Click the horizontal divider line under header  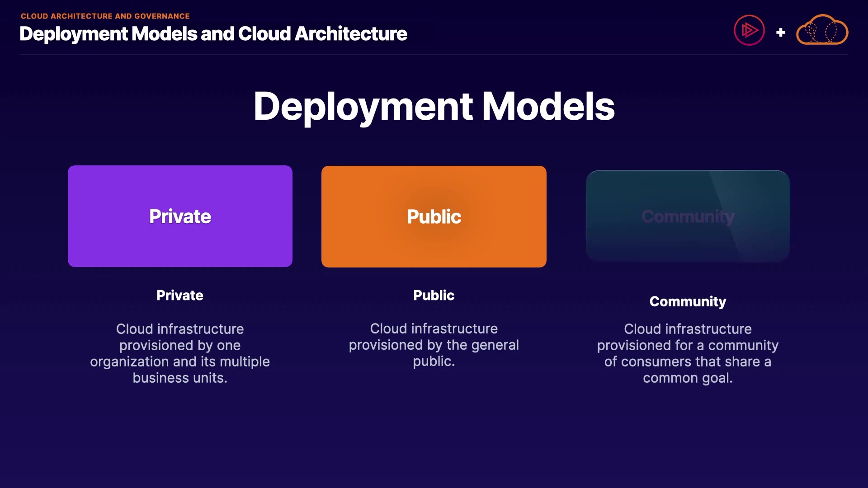tap(434, 54)
